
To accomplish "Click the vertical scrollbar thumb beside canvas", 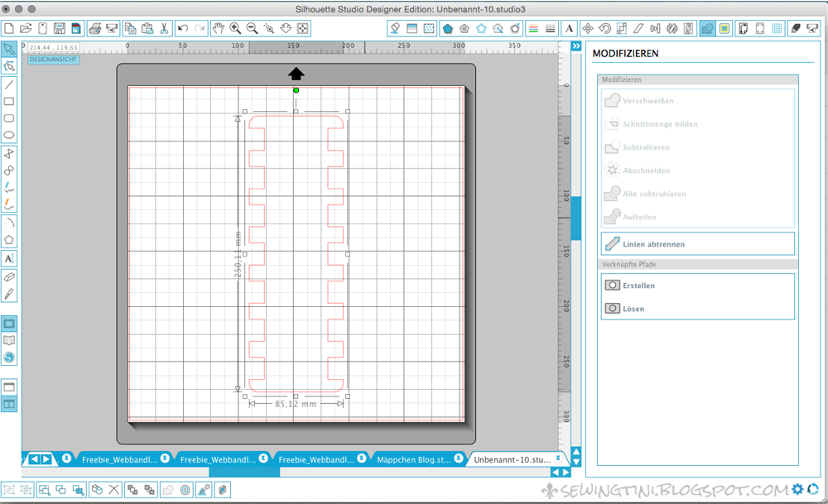I will point(576,218).
